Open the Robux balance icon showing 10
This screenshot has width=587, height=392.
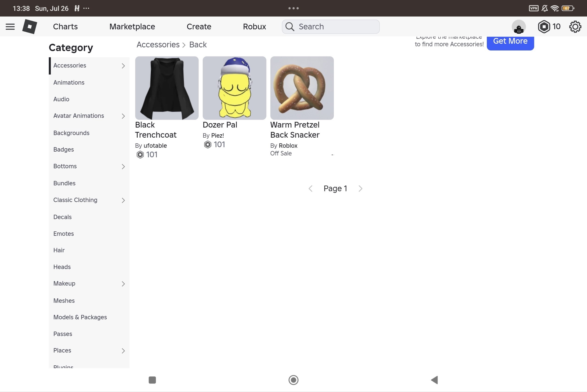pos(544,27)
